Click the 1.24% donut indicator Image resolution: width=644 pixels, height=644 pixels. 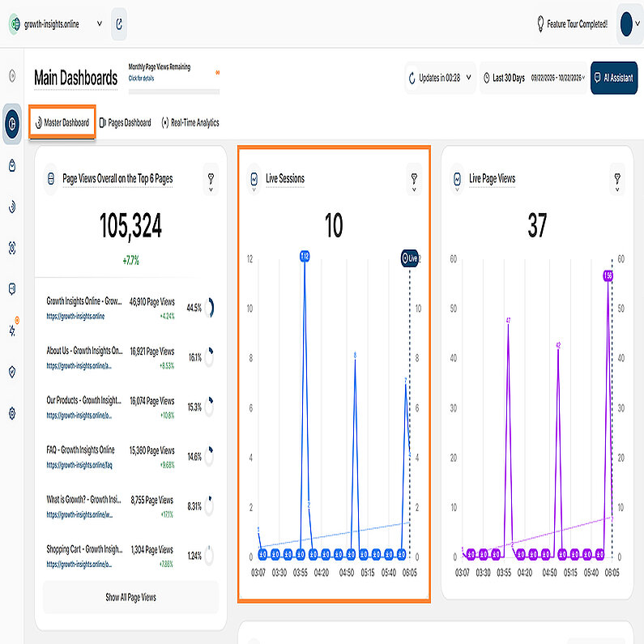click(209, 556)
